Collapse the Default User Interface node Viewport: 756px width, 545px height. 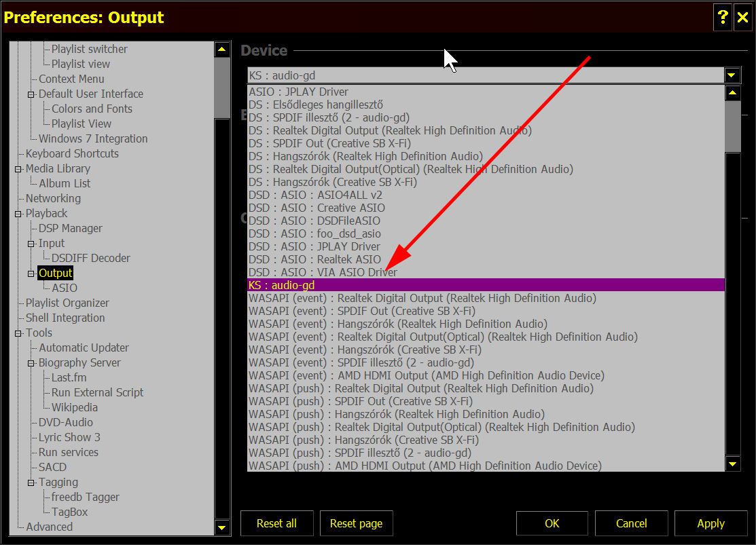click(31, 94)
